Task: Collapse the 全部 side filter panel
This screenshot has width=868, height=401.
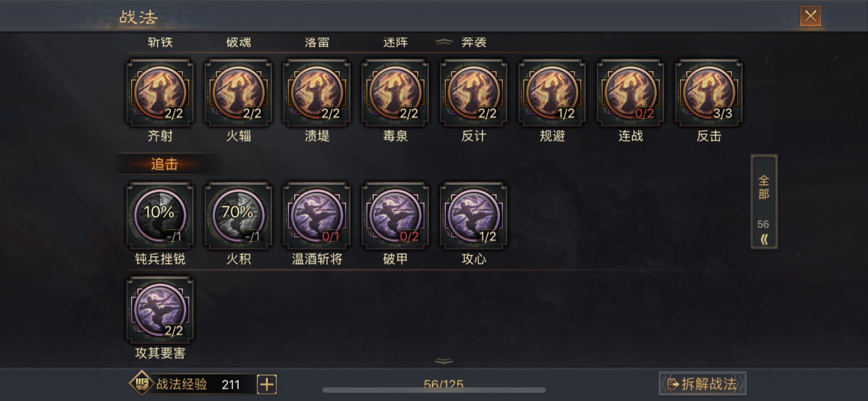Action: point(764,239)
